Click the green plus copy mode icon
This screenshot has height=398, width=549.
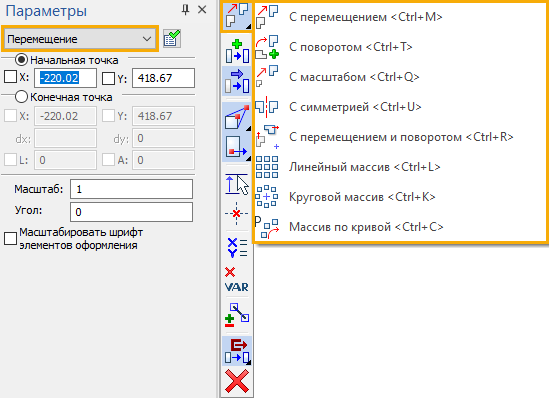coord(237,51)
